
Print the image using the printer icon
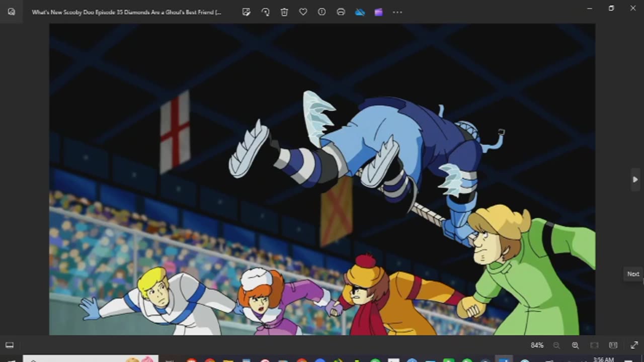pyautogui.click(x=341, y=12)
